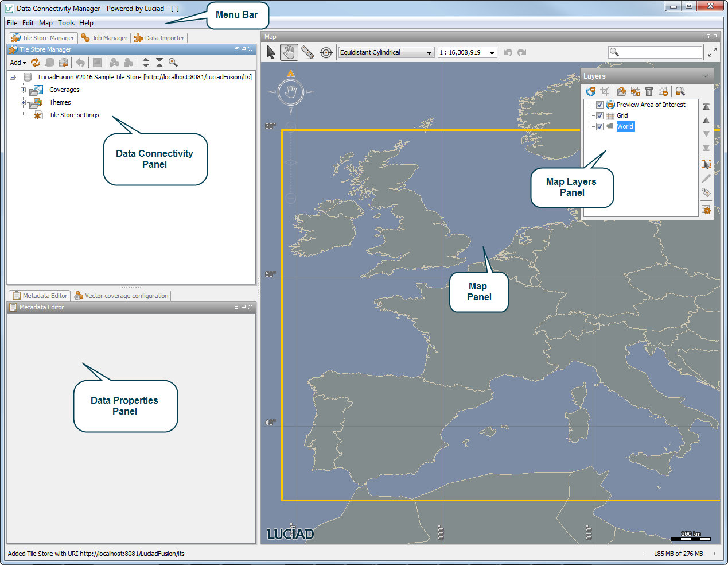Viewport: 728px width, 565px height.
Task: Close the Metadata Editor panel
Action: pyautogui.click(x=251, y=307)
